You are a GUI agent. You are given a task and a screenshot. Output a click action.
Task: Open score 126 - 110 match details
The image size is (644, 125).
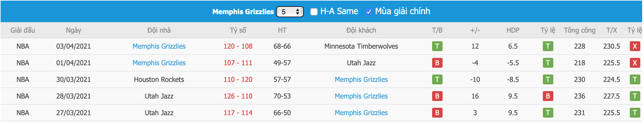coord(238,96)
